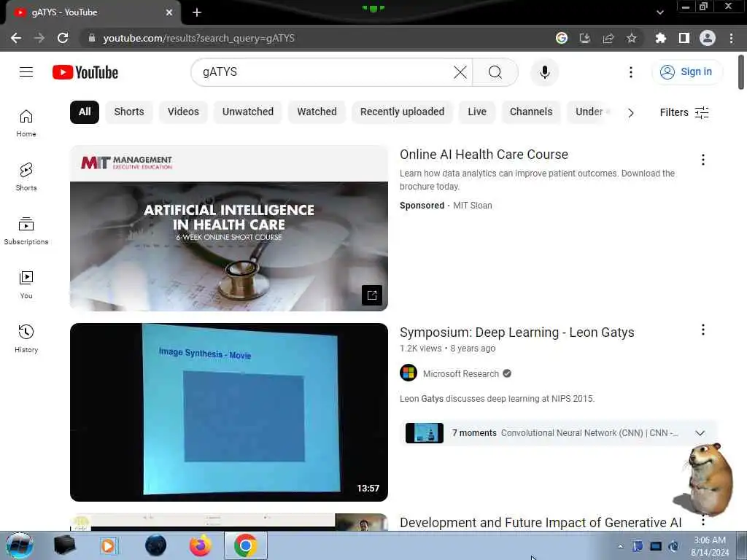Reload the page in Chrome
This screenshot has height=560, width=747.
(x=63, y=38)
